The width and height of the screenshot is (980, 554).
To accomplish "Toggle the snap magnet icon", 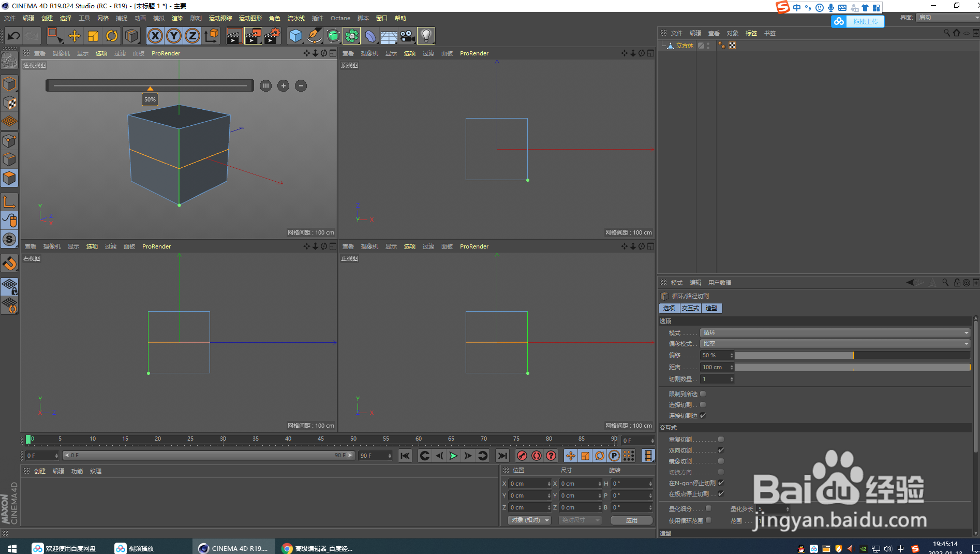I will (9, 264).
